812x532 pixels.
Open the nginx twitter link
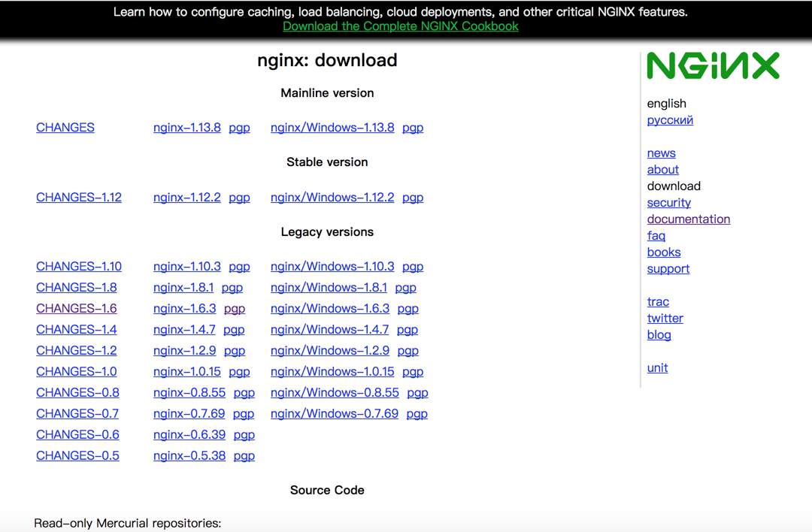point(665,319)
